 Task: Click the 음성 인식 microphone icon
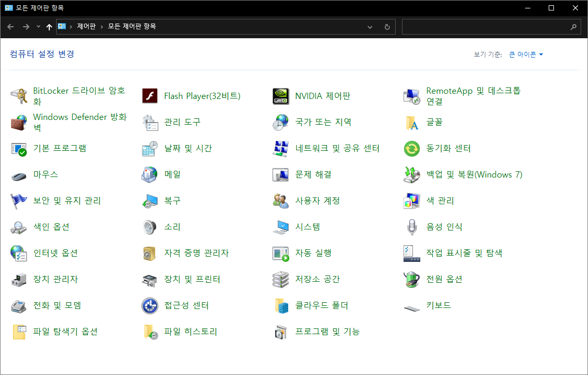[412, 227]
